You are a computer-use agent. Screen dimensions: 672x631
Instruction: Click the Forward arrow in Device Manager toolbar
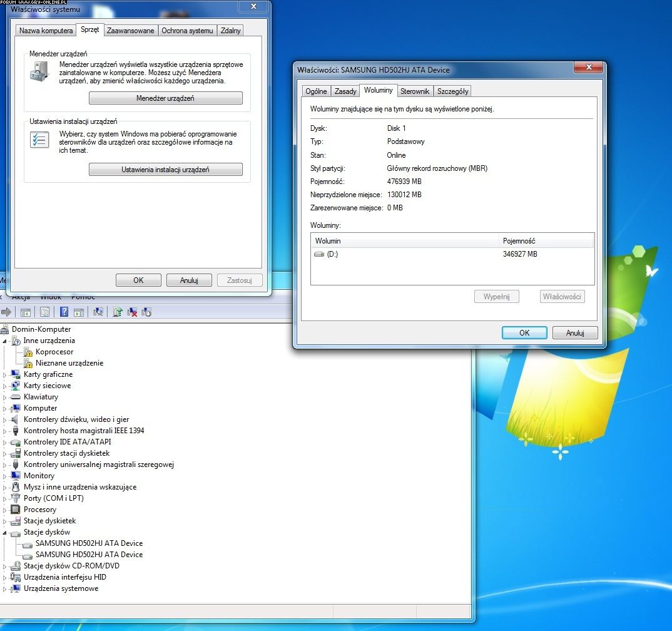pos(6,312)
